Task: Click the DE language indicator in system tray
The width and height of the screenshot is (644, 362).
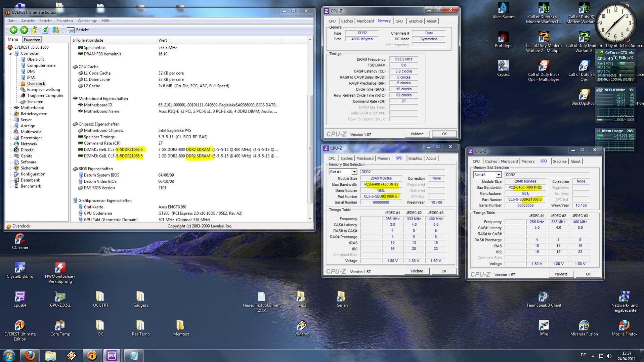Action: [x=583, y=355]
